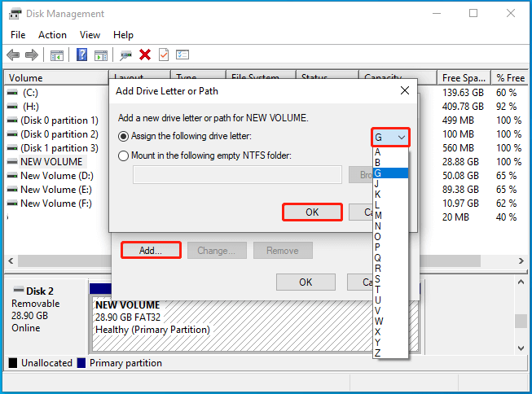Open the File menu

(18, 35)
